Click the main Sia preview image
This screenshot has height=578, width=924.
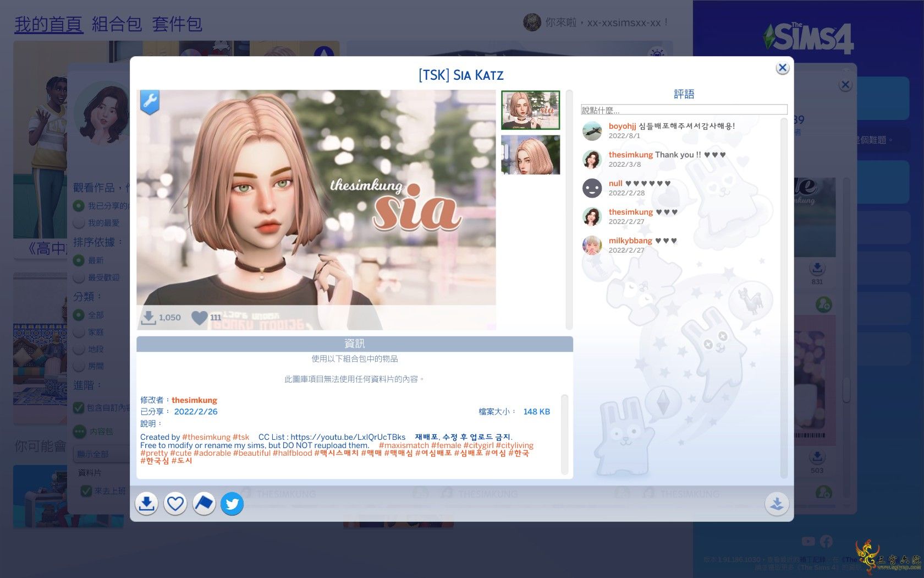point(316,210)
